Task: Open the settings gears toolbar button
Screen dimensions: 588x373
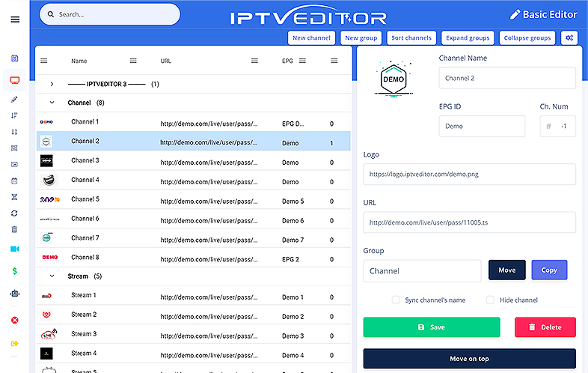Action: coord(569,38)
